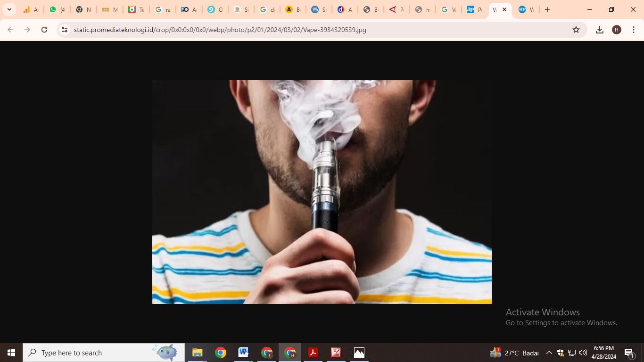The width and height of the screenshot is (644, 362).
Task: Click the URL address bar
Action: (x=321, y=30)
